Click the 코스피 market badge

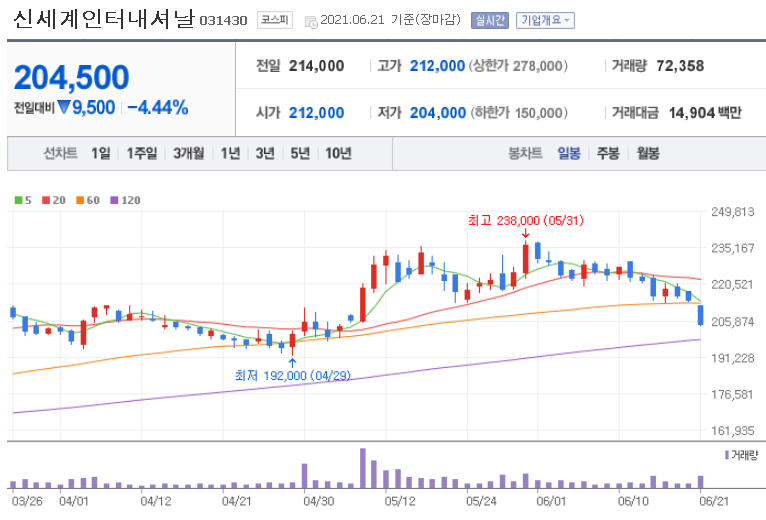(275, 20)
